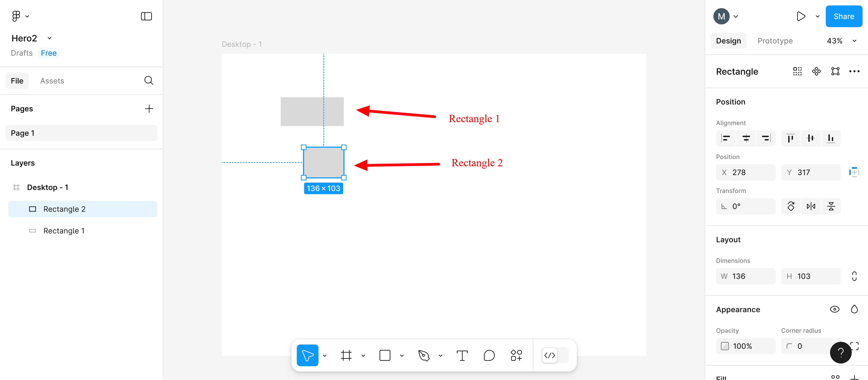Click the rotation field 0°

click(746, 206)
